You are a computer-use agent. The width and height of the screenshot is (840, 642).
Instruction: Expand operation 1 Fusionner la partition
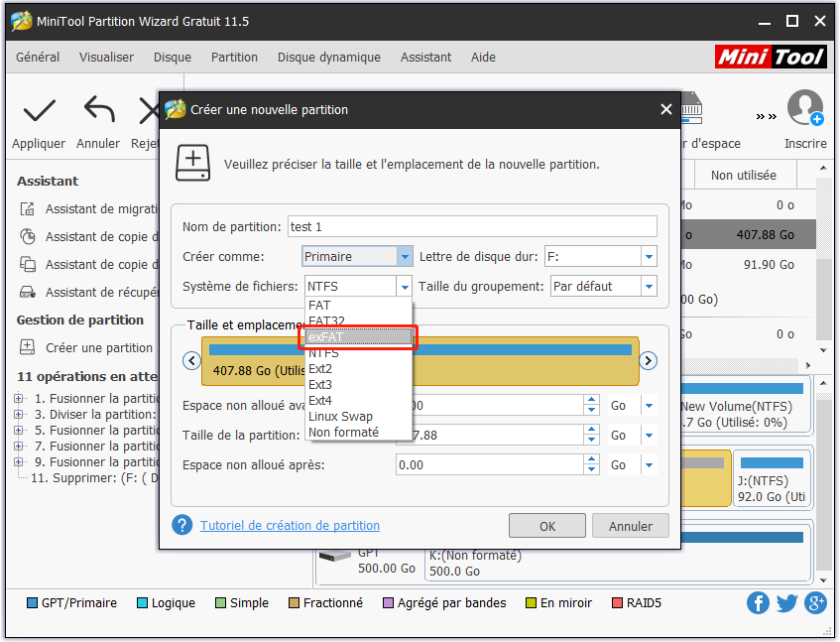[x=19, y=398]
